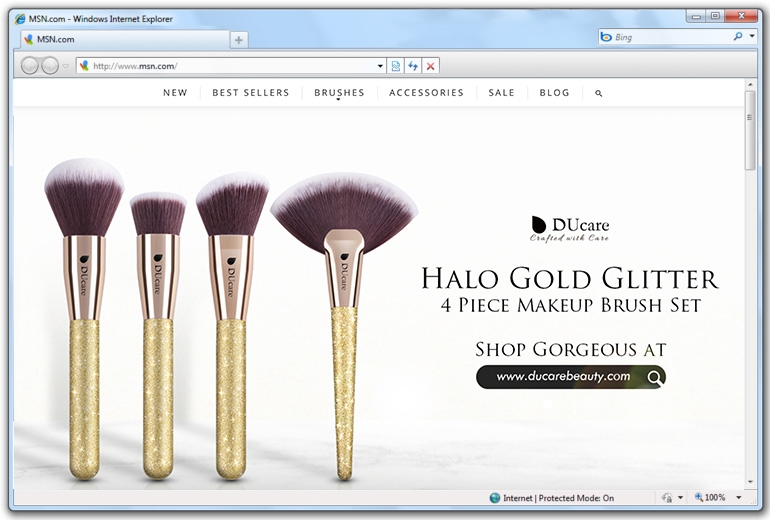This screenshot has width=770, height=520.
Task: Click the Refresh page icon
Action: pos(413,66)
